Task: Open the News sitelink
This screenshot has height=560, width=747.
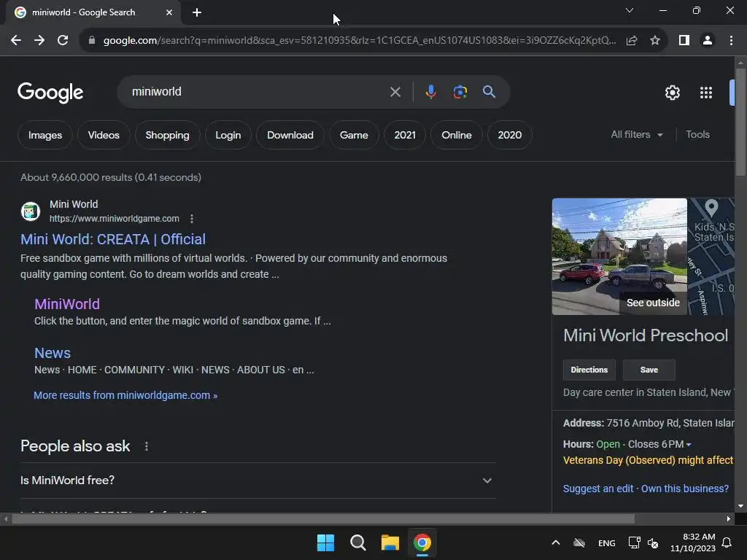Action: click(53, 353)
